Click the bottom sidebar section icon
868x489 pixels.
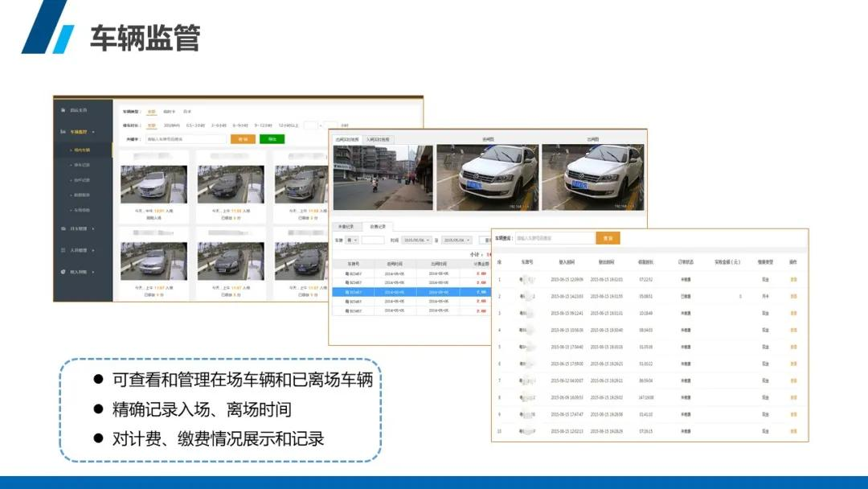coord(63,272)
